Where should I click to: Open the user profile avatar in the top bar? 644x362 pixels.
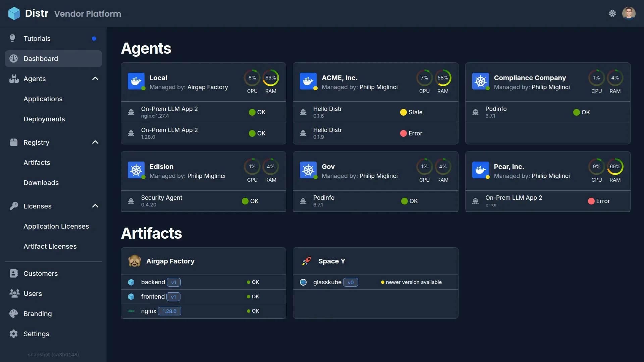tap(629, 13)
